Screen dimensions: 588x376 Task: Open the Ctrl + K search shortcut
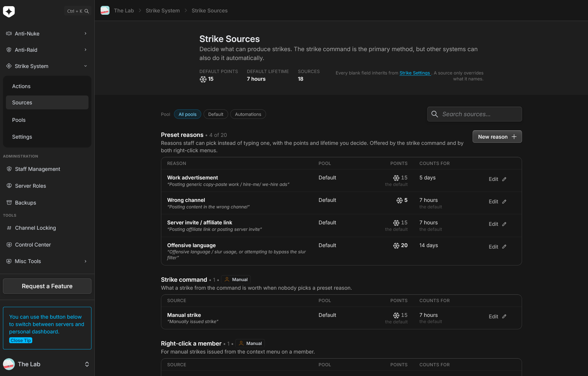[x=78, y=11]
